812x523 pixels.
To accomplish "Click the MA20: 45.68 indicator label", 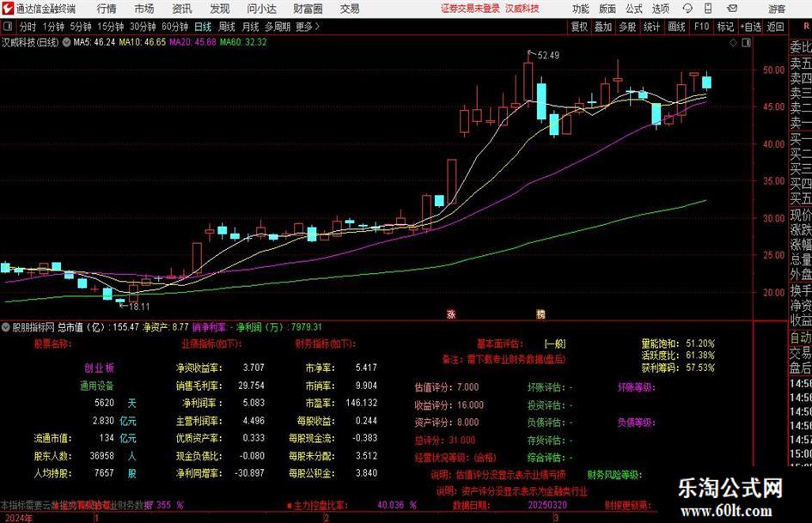I will pos(192,42).
